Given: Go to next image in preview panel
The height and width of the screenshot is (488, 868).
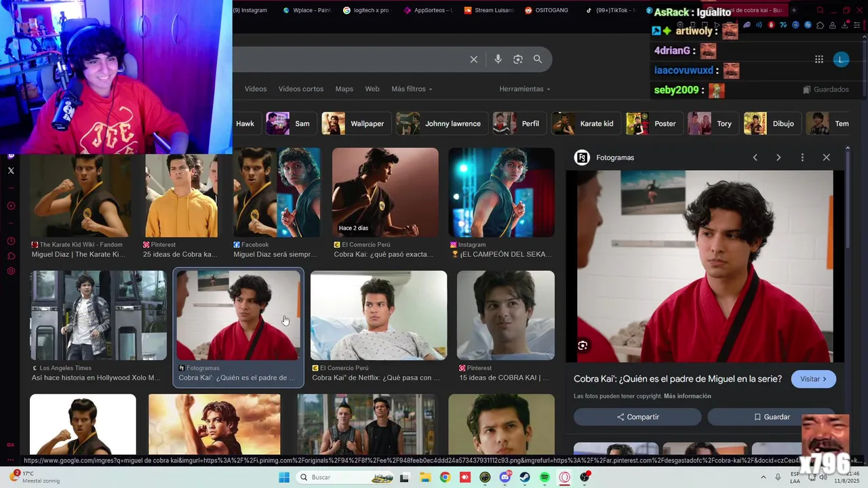Looking at the screenshot, I should (x=778, y=157).
